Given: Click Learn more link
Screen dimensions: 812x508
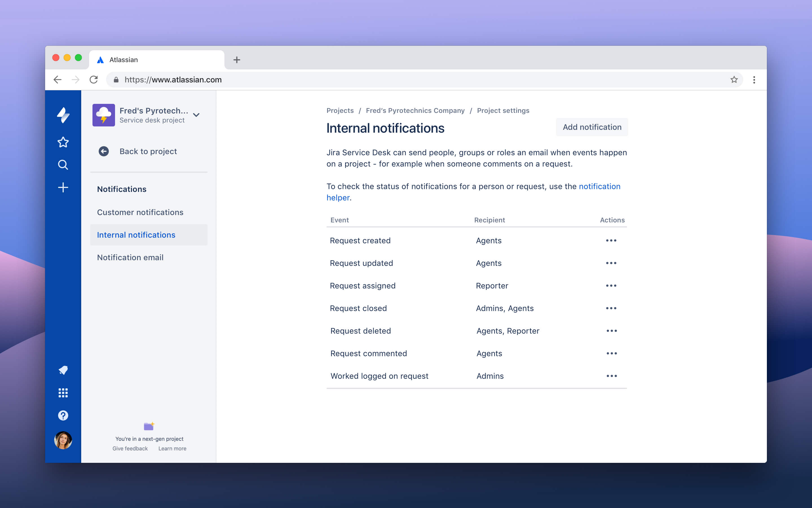Looking at the screenshot, I should (172, 448).
